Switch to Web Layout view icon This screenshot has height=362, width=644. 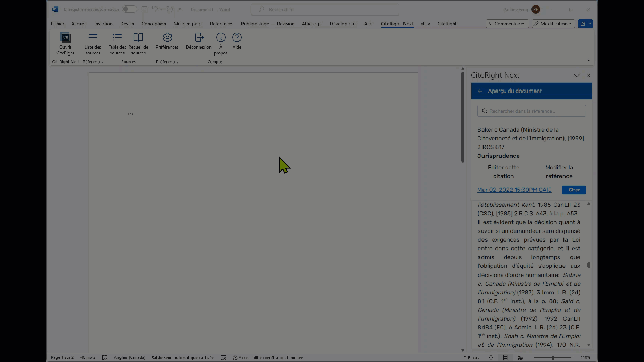point(520,357)
